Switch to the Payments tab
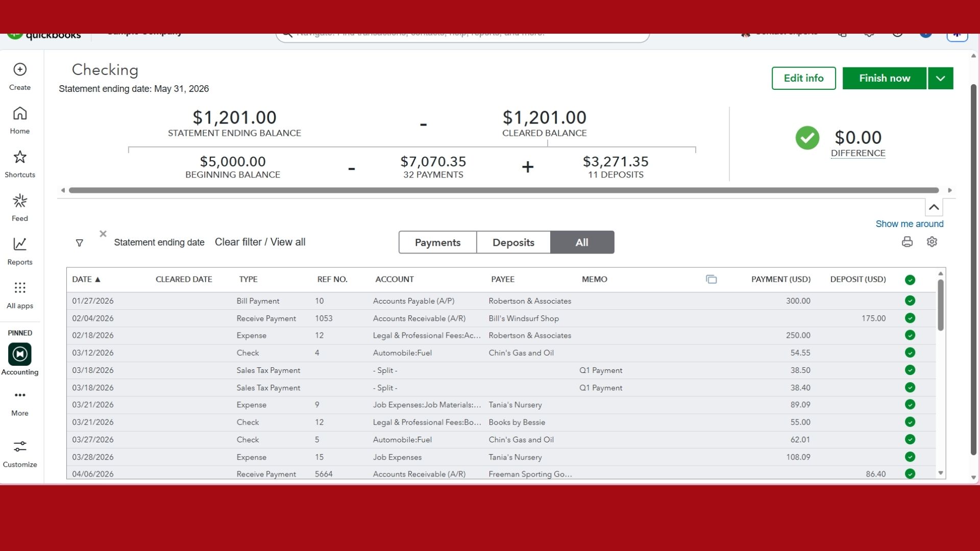This screenshot has height=551, width=980. 437,242
